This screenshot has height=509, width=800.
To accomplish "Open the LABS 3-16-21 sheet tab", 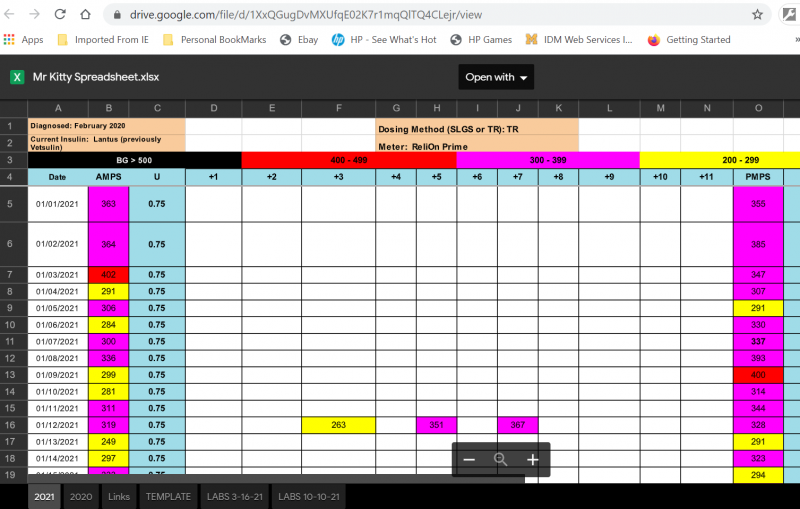I will pos(234,496).
